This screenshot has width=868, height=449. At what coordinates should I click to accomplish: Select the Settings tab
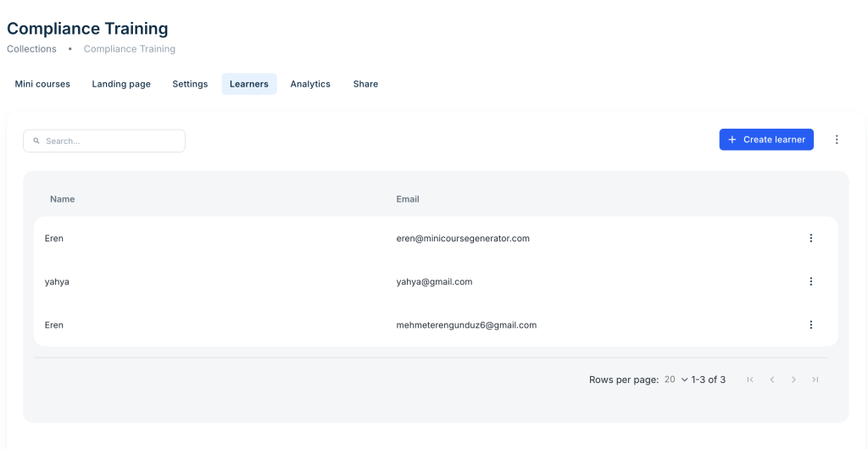190,84
